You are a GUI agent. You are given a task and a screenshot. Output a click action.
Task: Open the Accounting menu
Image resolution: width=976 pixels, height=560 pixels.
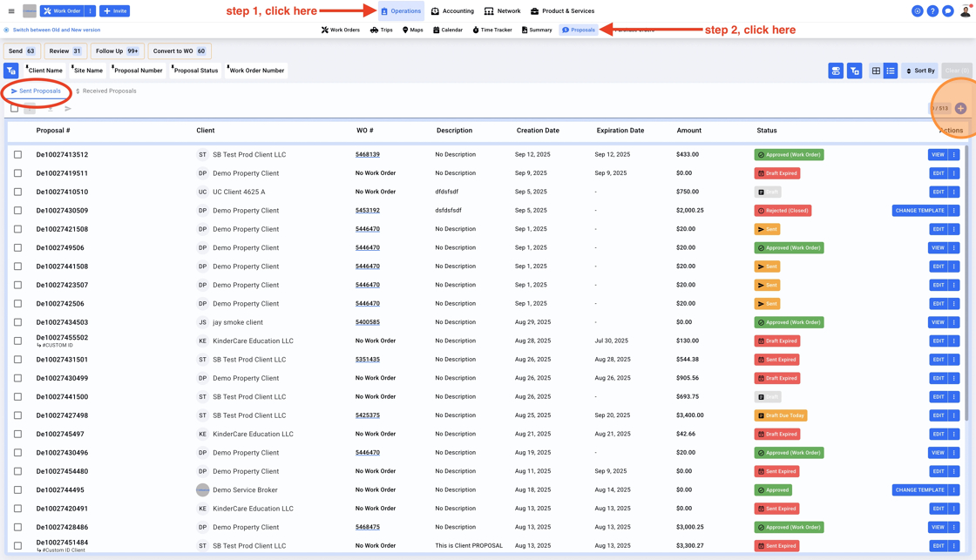pyautogui.click(x=452, y=11)
